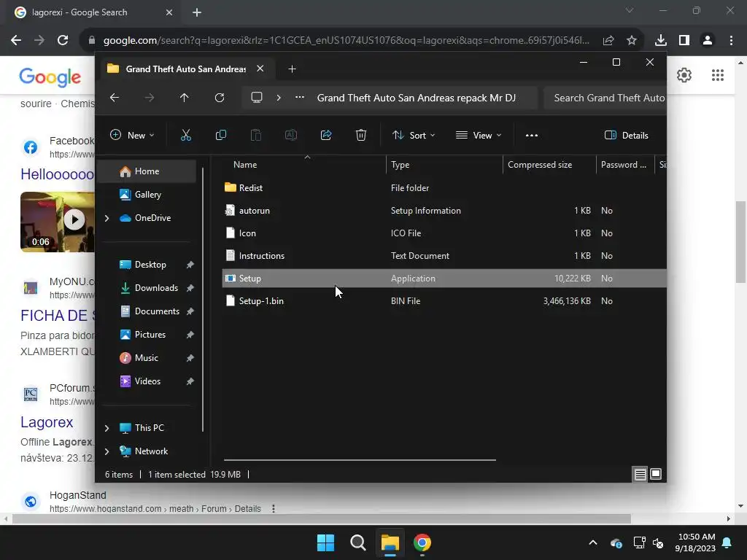Open the View dropdown menu
The height and width of the screenshot is (560, 747).
(479, 135)
